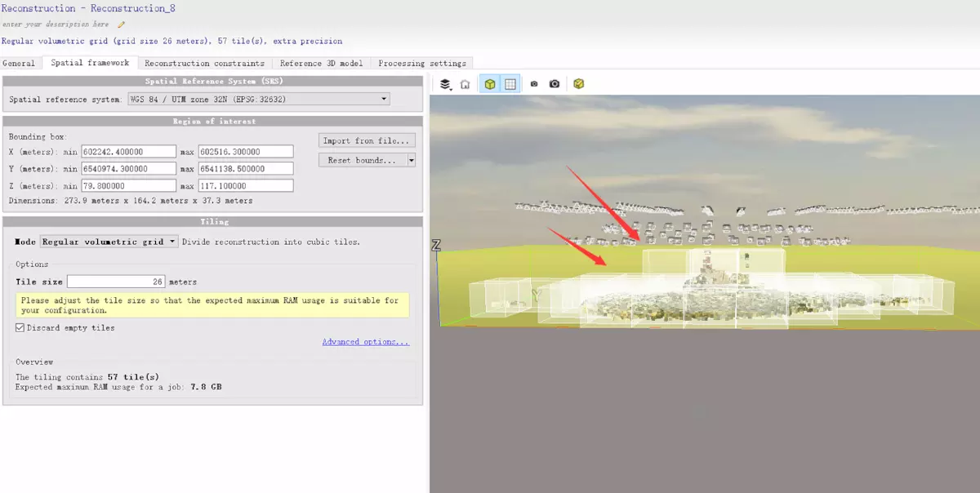Uncheck Discard empty tiles checkbox

tap(20, 328)
